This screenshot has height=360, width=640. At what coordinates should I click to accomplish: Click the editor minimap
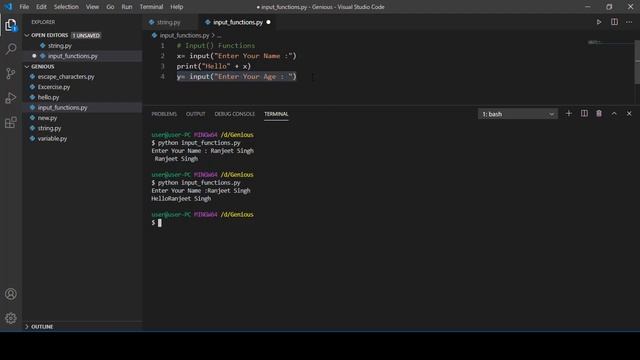611,42
